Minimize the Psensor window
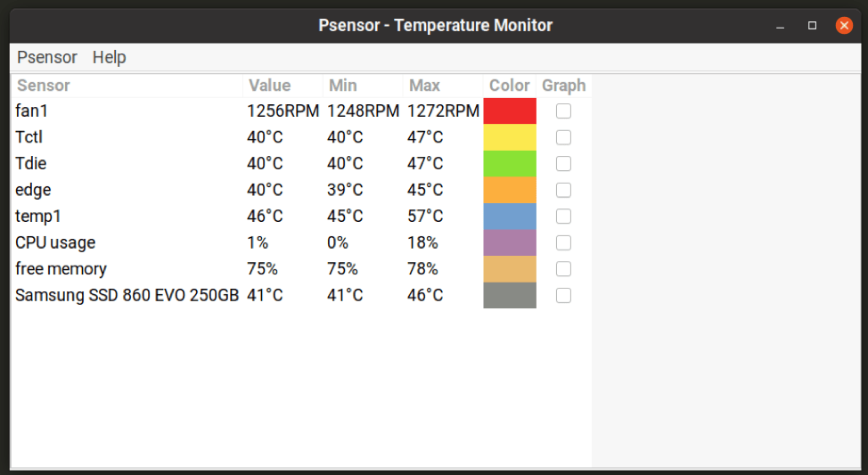Viewport: 868px width, 475px height. point(780,26)
